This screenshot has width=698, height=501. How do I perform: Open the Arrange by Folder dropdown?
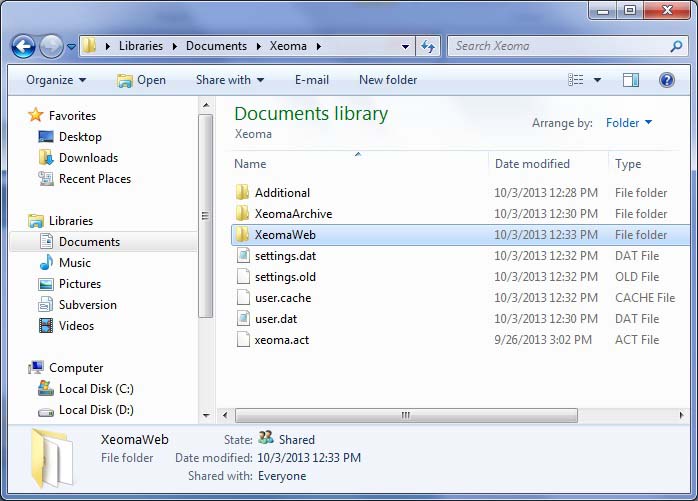click(629, 122)
